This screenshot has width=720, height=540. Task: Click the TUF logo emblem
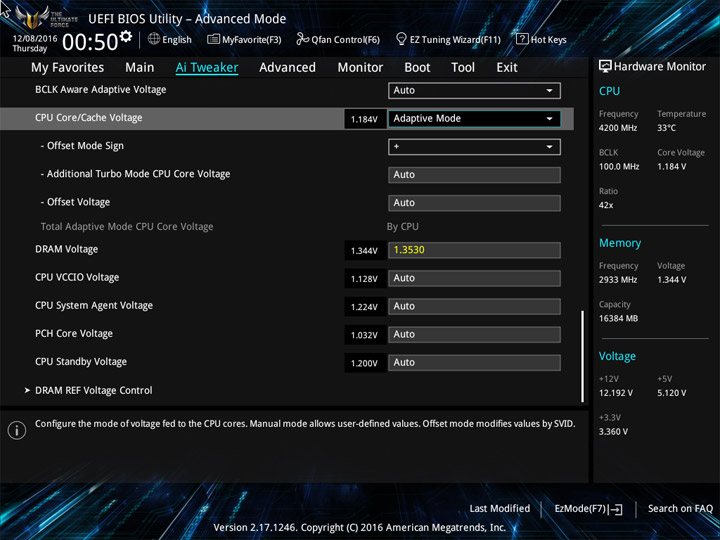tap(32, 17)
